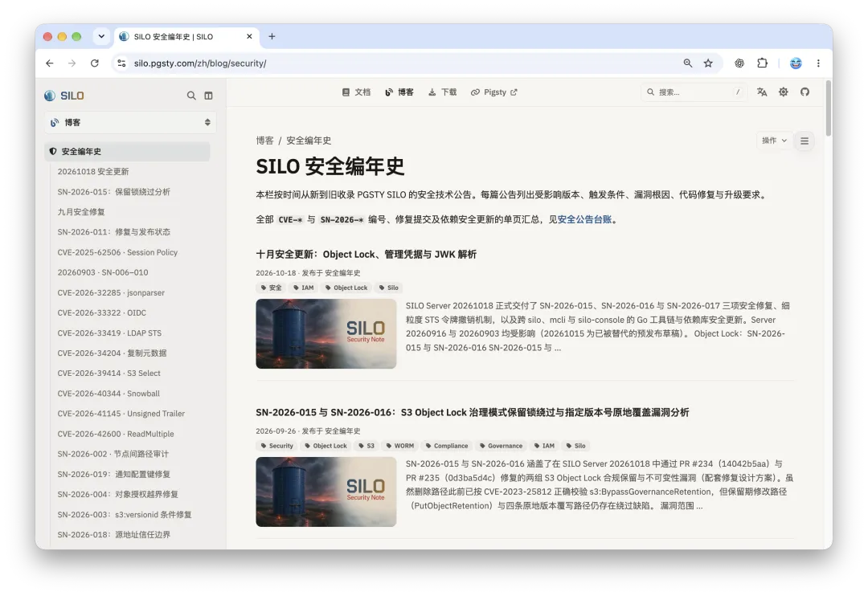Open Chrome three-dot menu
Screen dimensions: 868x596
pos(818,63)
